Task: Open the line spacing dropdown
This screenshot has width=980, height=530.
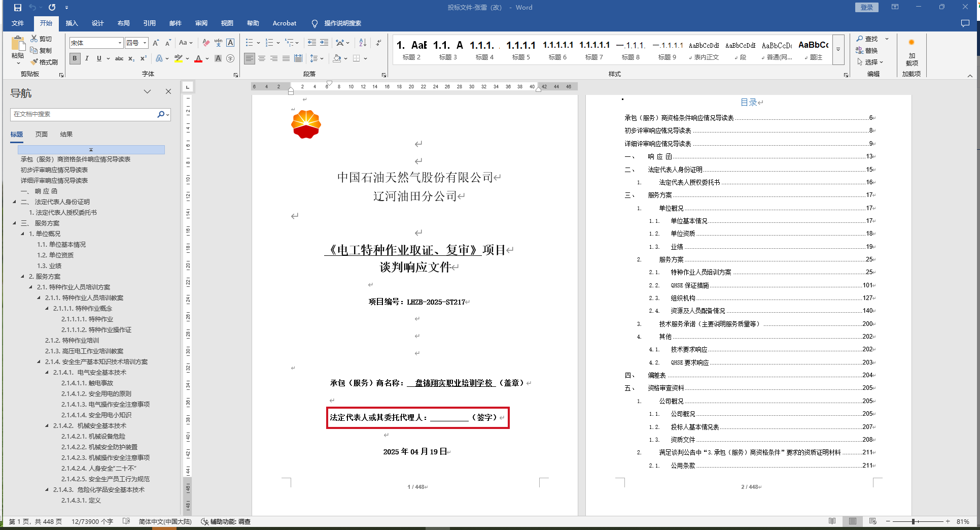Action: (317, 58)
